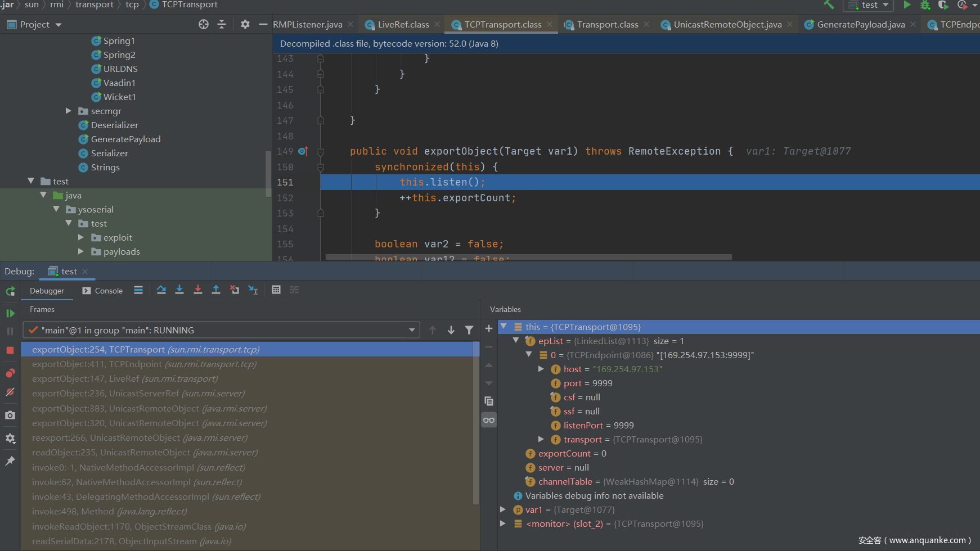Click the Step Out icon

click(x=216, y=290)
